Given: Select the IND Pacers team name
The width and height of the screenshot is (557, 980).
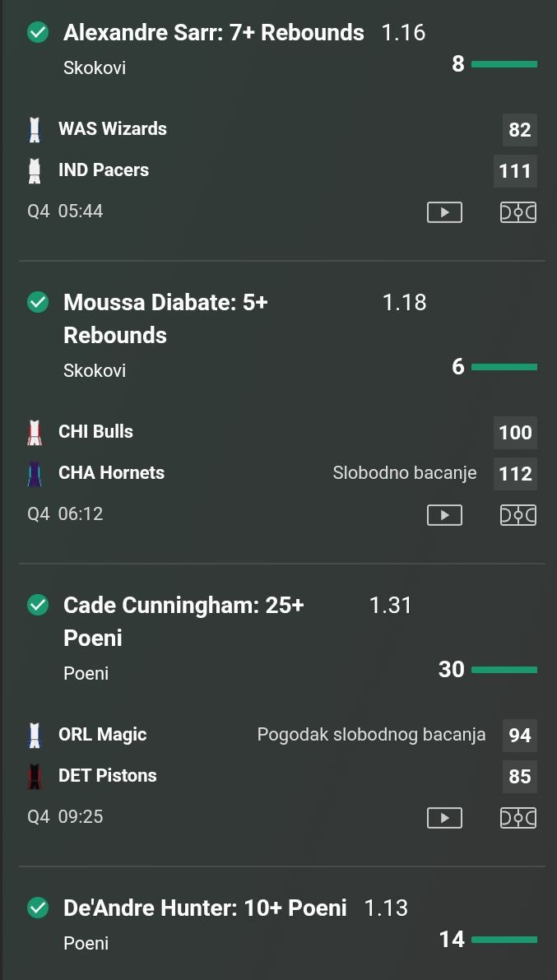Looking at the screenshot, I should coord(104,170).
